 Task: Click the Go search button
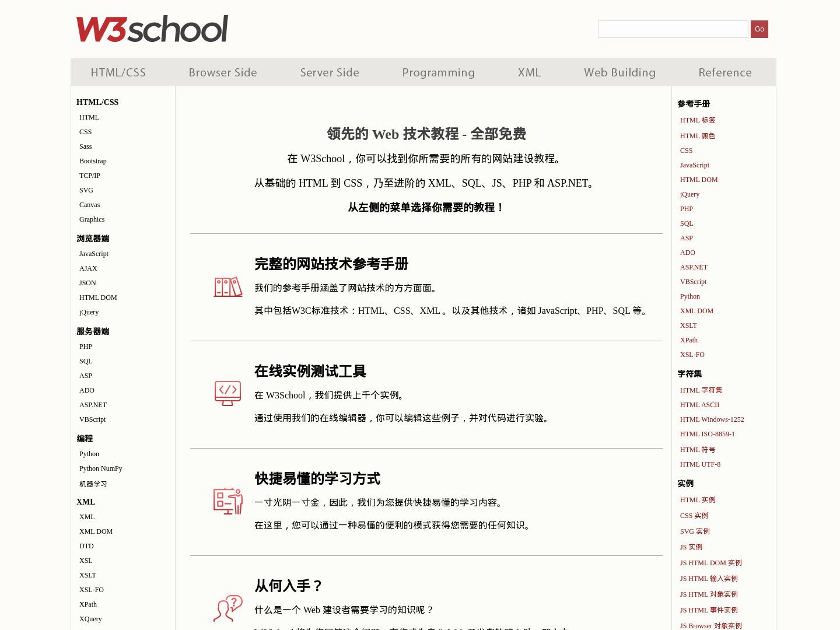click(759, 29)
